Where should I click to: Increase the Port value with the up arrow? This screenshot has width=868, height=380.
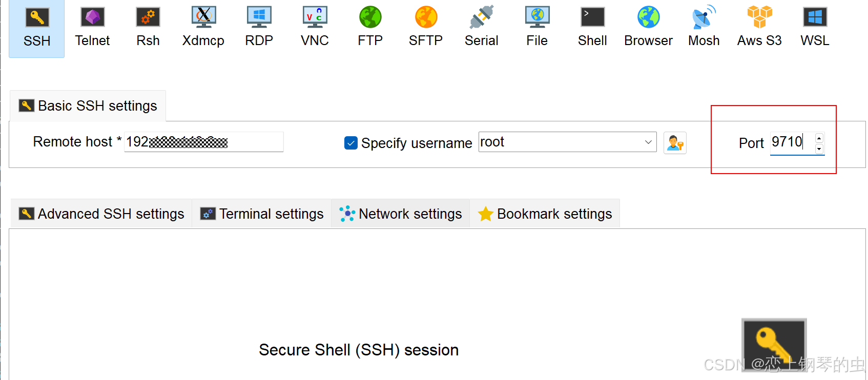click(819, 137)
